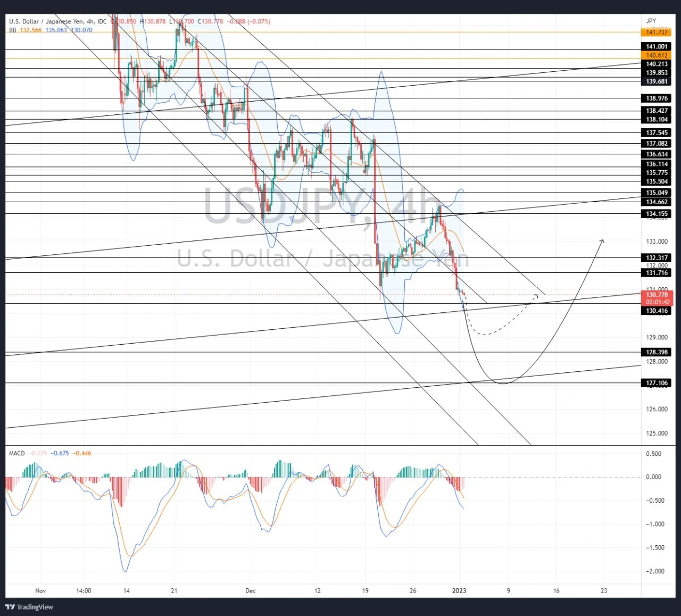Select the 136.634 price level label

(657, 154)
